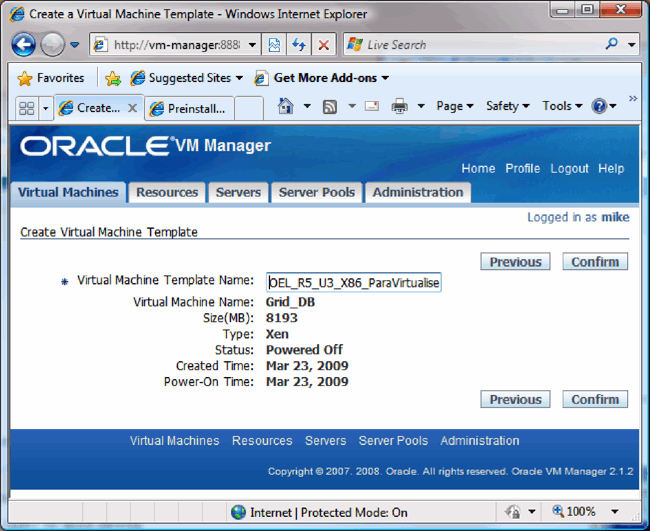Show more command bar items chevron

click(633, 99)
